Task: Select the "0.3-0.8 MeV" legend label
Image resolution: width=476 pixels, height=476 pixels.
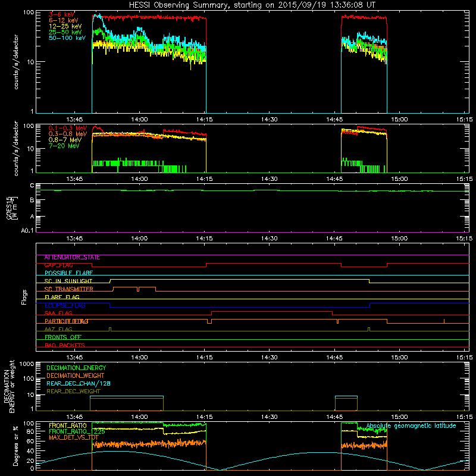Action: pyautogui.click(x=68, y=134)
